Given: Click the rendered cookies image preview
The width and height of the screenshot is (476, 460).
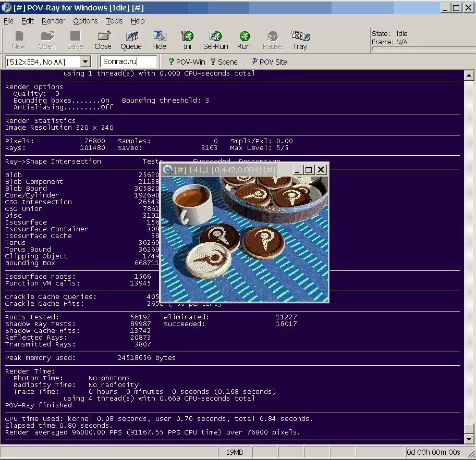Looking at the screenshot, I should click(245, 239).
